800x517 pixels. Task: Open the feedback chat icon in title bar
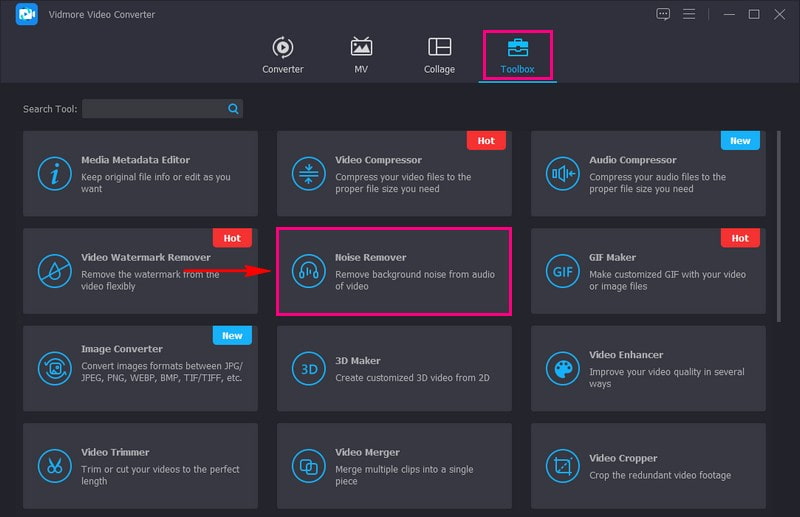coord(663,14)
